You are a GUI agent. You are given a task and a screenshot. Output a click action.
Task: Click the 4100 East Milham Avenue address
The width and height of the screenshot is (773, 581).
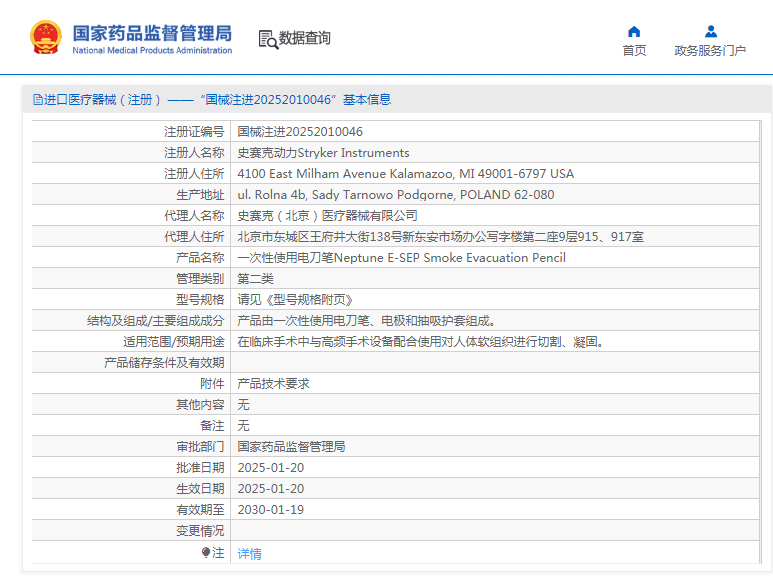405,173
